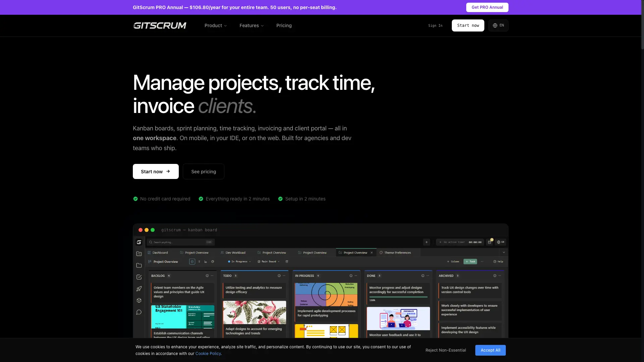Click the No active timer display
Screen dimensions: 644x362
coord(460,242)
